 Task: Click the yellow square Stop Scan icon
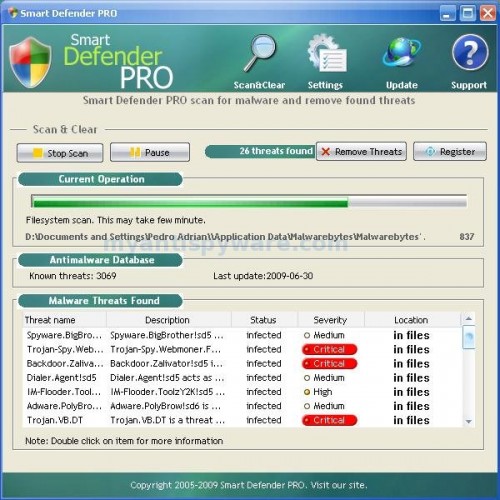point(37,153)
